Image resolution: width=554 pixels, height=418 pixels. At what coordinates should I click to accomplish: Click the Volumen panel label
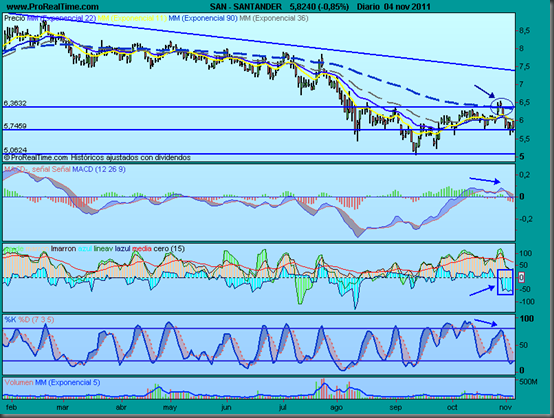click(x=19, y=382)
